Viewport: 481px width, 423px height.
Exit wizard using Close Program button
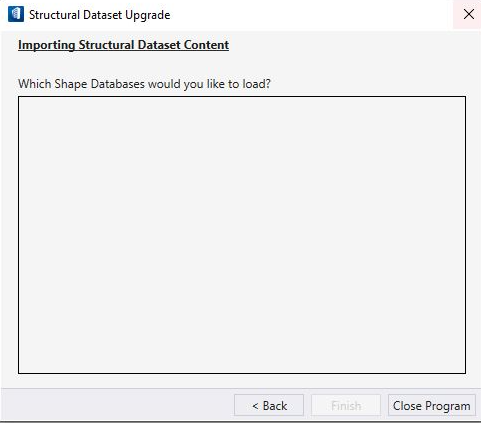pyautogui.click(x=432, y=405)
